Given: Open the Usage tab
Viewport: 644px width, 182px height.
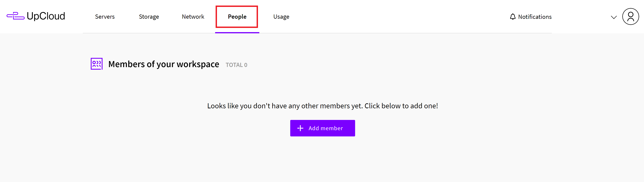Looking at the screenshot, I should [x=281, y=17].
